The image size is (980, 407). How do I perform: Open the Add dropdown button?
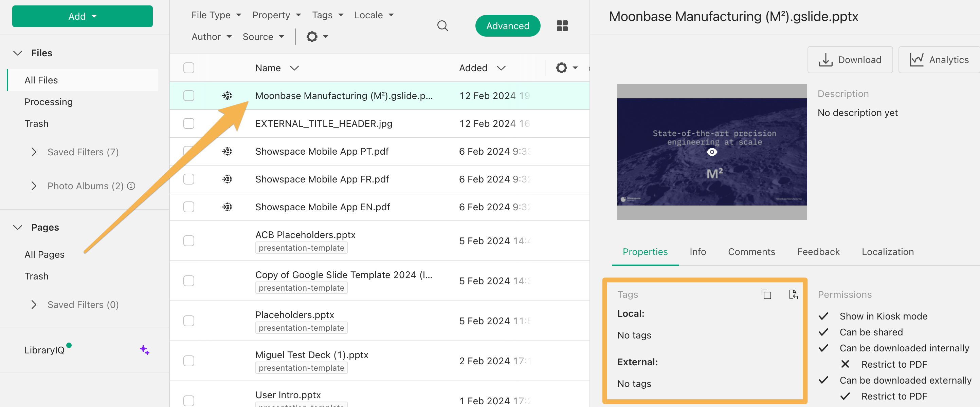82,16
